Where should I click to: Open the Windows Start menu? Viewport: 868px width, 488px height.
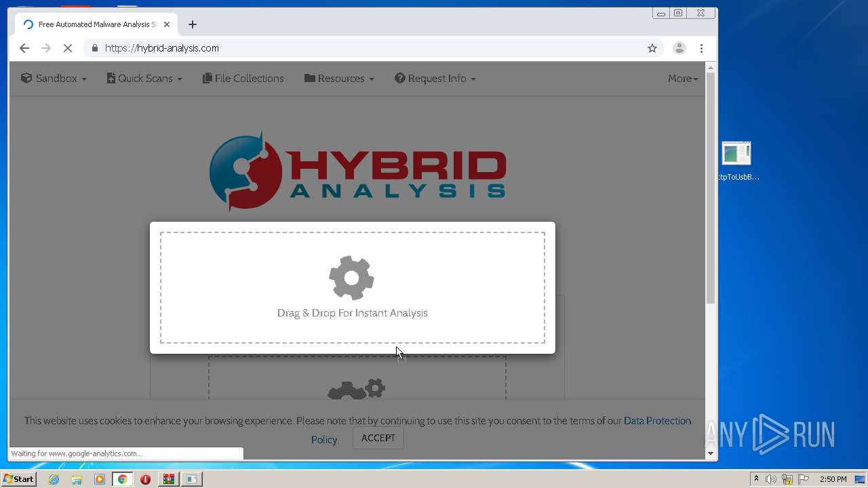coord(18,479)
